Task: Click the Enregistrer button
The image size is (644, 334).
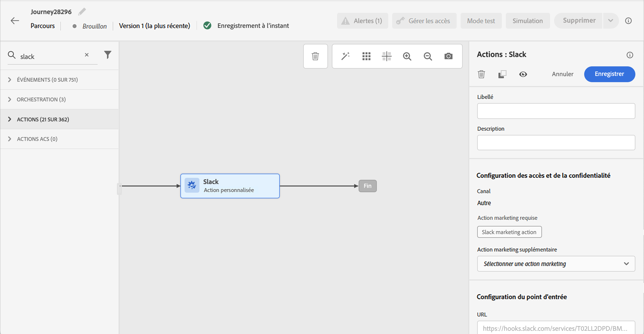Action: tap(609, 74)
